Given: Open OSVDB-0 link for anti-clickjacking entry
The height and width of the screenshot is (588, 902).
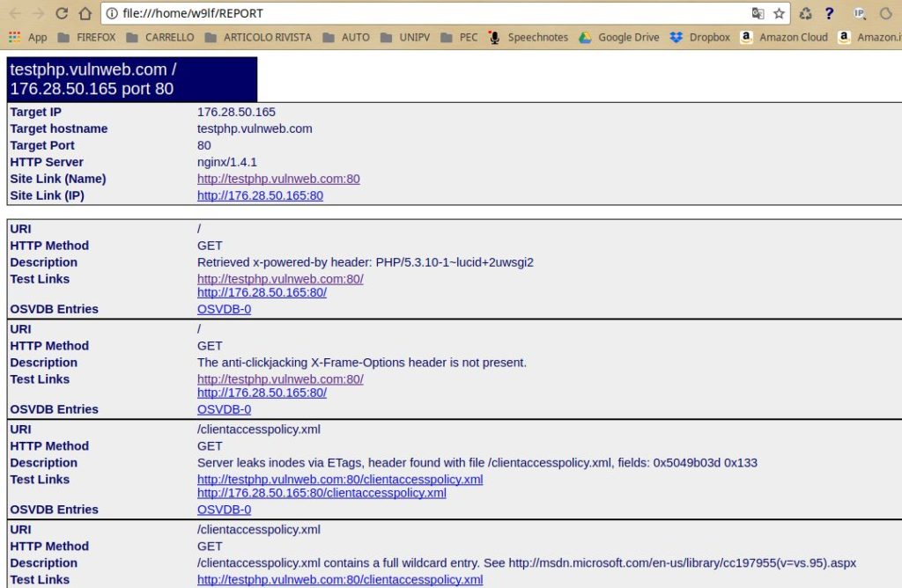Looking at the screenshot, I should point(224,410).
